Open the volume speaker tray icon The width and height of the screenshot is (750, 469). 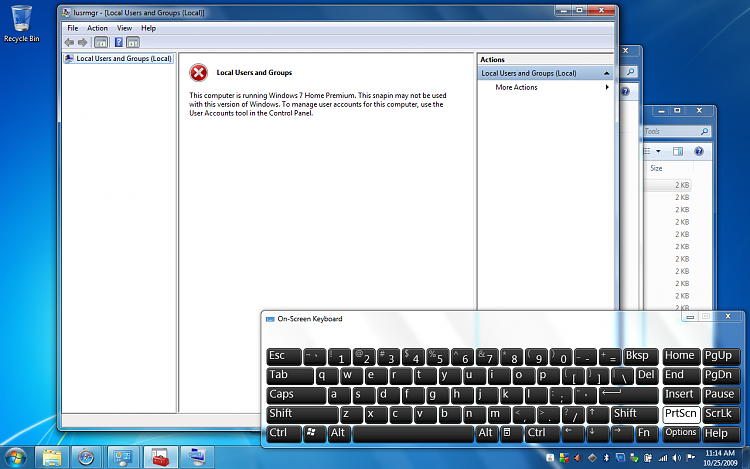pos(676,458)
